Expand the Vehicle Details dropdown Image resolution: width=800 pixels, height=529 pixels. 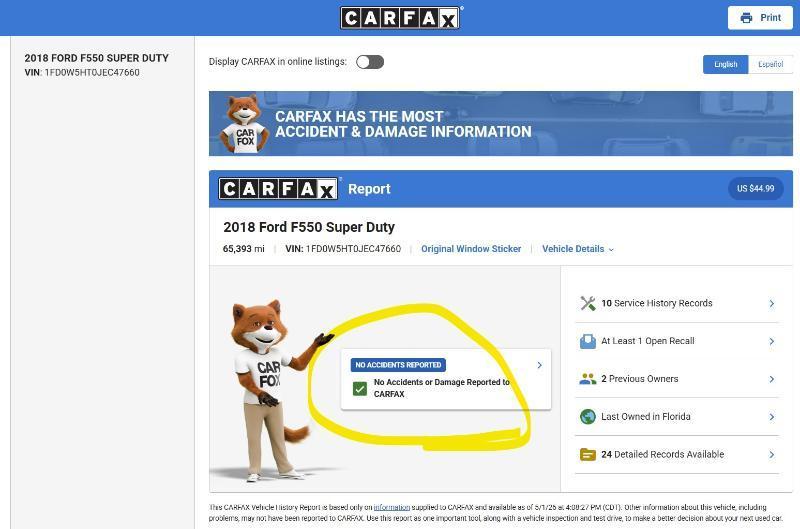pyautogui.click(x=578, y=249)
